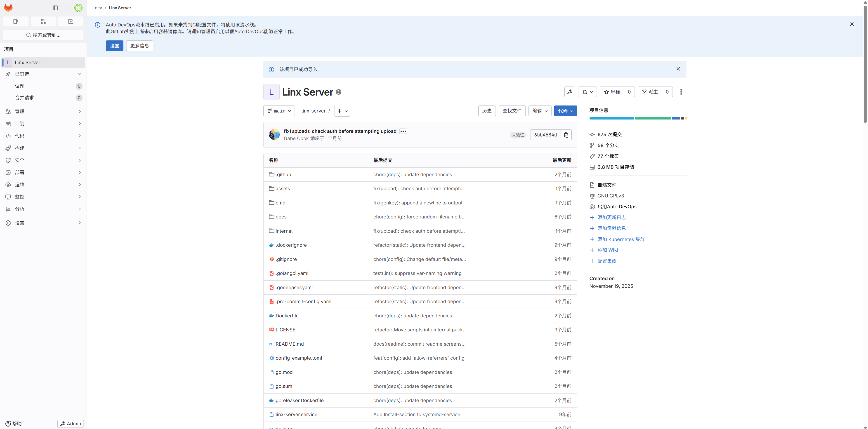Open the add file plus dropdown
Image resolution: width=868 pixels, height=429 pixels.
click(342, 111)
